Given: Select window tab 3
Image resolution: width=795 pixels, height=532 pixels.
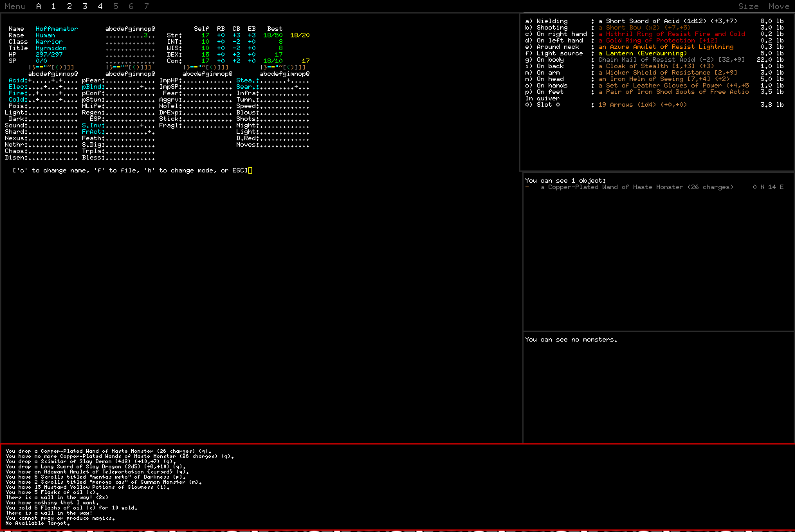Looking at the screenshot, I should pyautogui.click(x=85, y=6).
